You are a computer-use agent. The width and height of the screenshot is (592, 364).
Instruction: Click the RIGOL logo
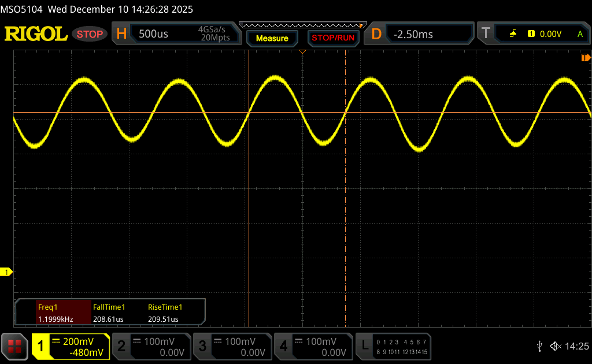point(36,34)
